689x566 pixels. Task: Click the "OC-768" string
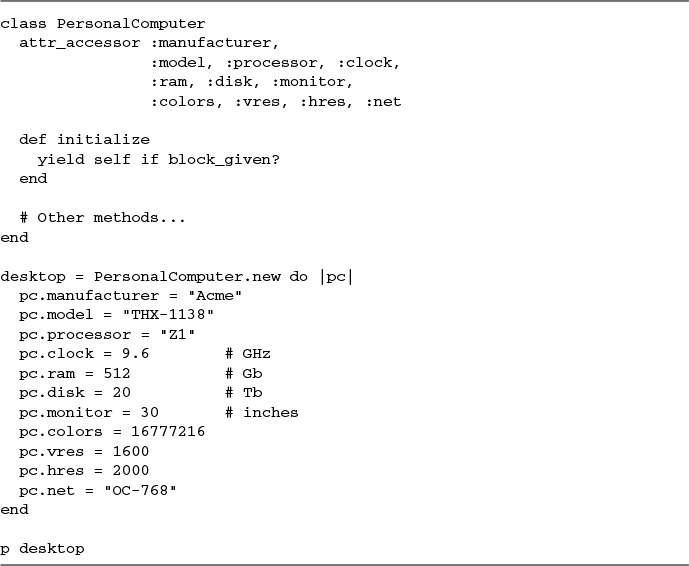point(140,490)
